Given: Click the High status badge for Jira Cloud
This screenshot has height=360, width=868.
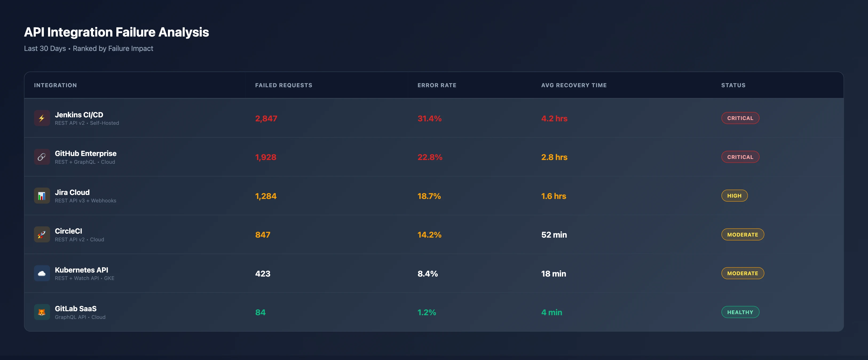Looking at the screenshot, I should (x=734, y=196).
